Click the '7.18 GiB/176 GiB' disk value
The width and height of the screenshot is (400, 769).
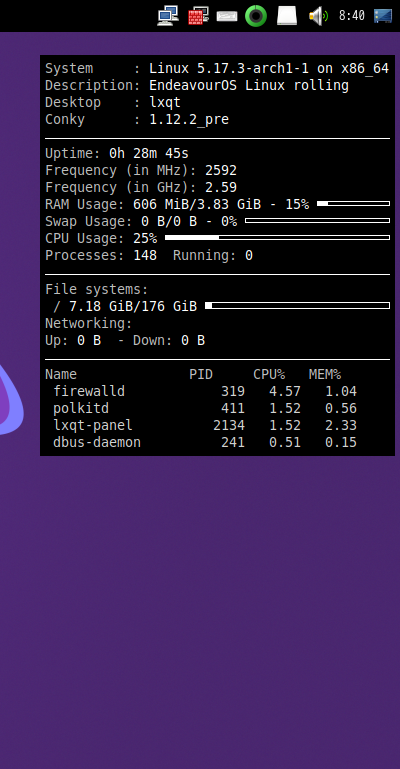(133, 307)
